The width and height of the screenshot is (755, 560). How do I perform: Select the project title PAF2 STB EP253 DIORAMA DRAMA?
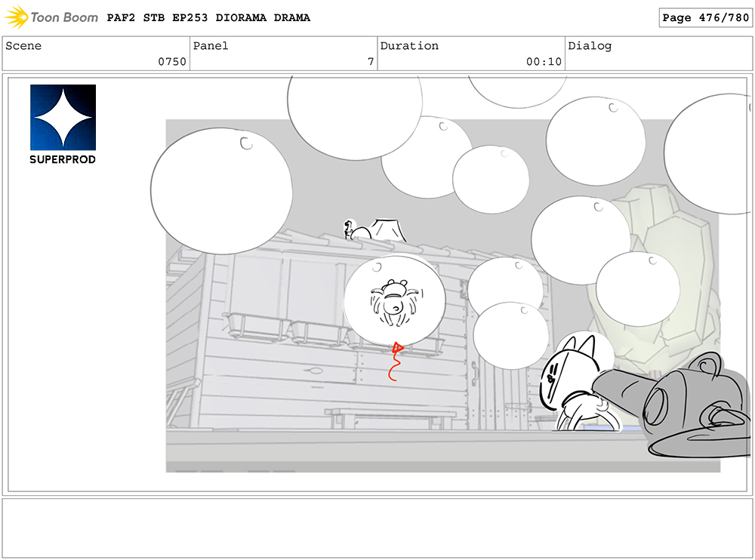(x=208, y=18)
